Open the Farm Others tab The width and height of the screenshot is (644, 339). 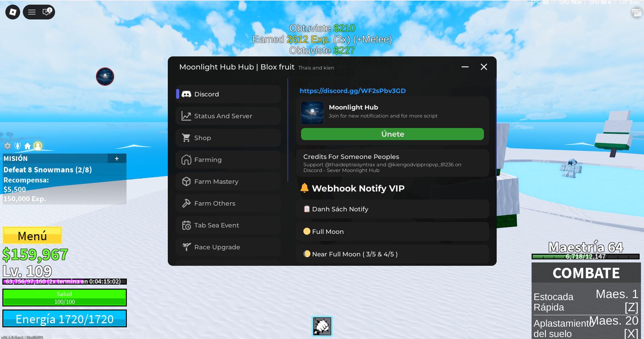tap(228, 204)
